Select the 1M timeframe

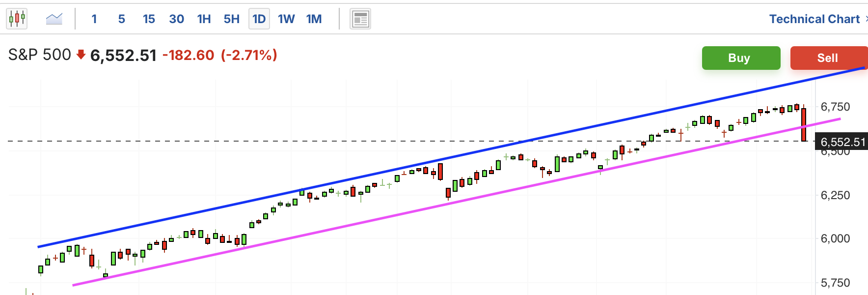(314, 19)
